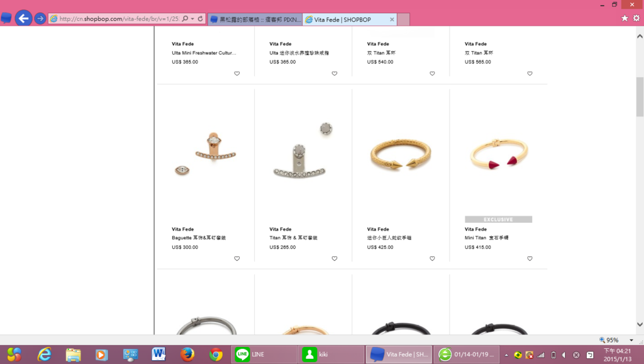Open the Baguette earrings product title link
644x364 pixels.
[x=199, y=237]
